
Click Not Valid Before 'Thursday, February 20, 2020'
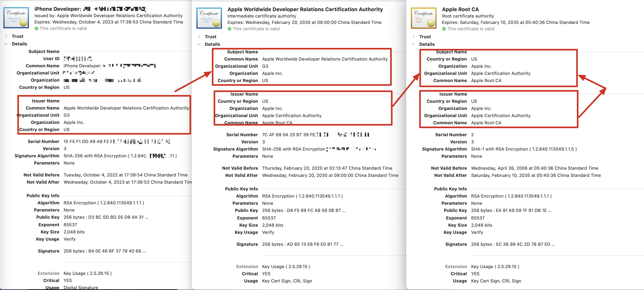327,168
